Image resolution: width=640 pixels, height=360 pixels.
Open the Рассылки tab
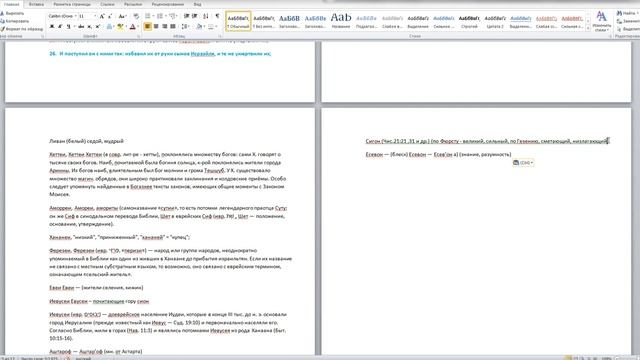point(133,4)
